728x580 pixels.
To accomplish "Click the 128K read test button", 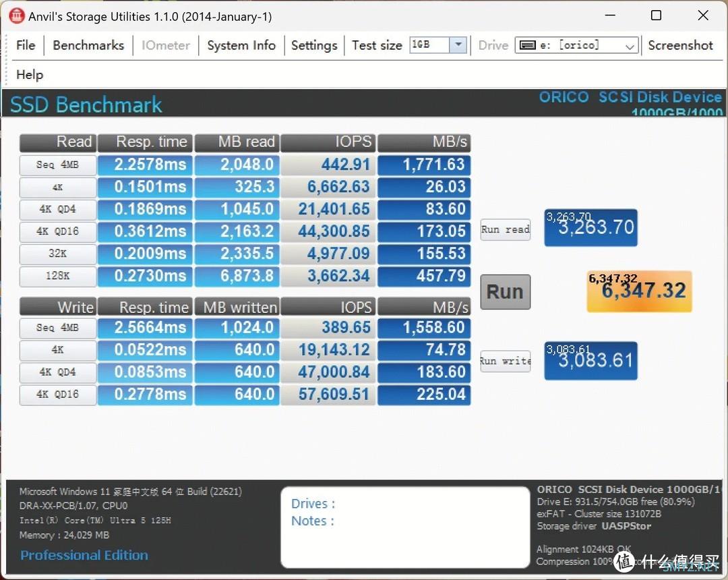I will (x=57, y=276).
